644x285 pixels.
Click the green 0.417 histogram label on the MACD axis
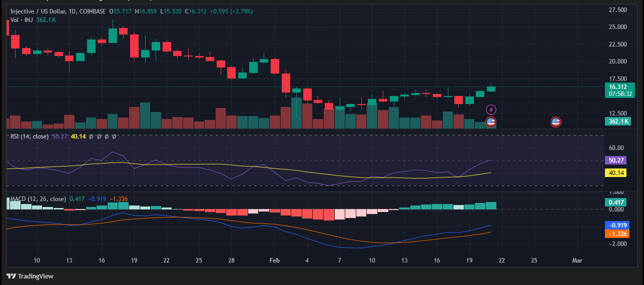click(x=616, y=202)
